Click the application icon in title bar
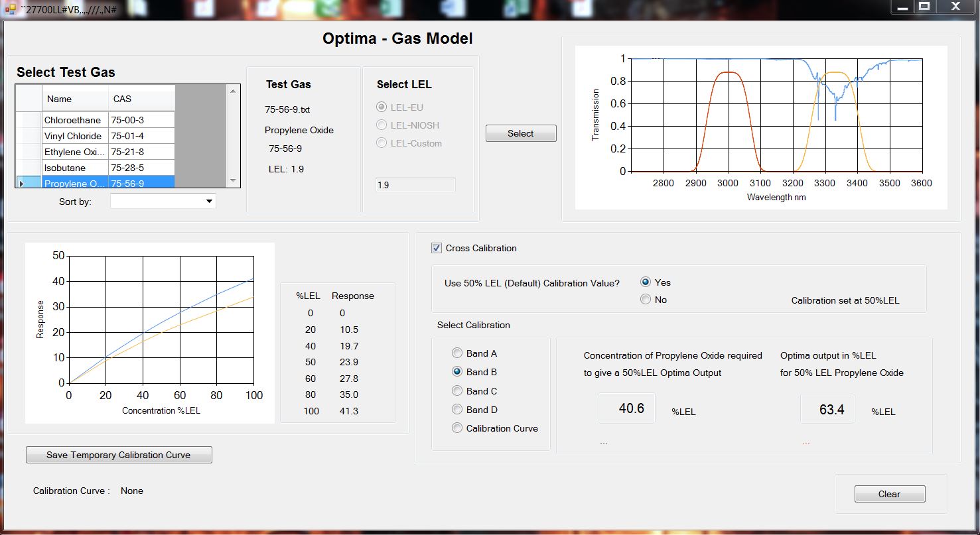 (10, 10)
